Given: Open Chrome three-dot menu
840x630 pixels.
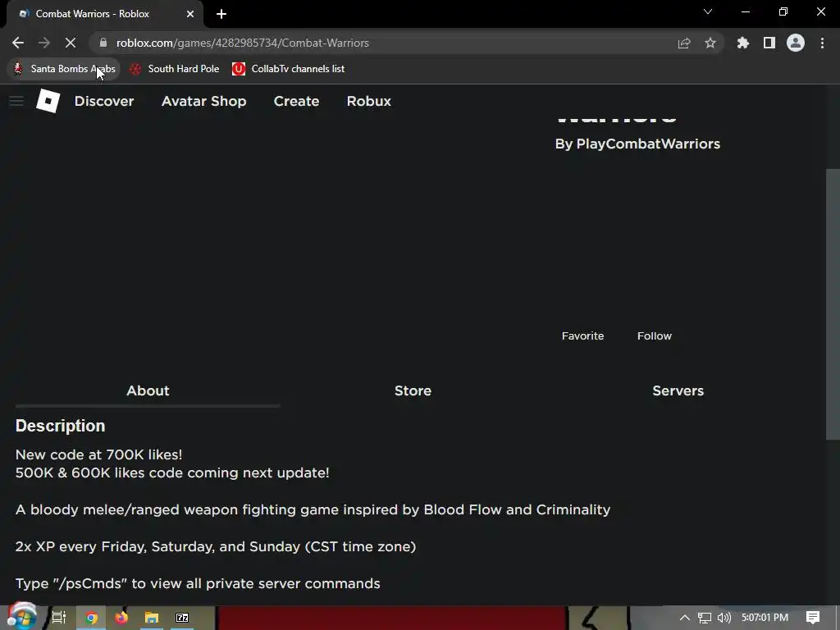Looking at the screenshot, I should [x=822, y=43].
